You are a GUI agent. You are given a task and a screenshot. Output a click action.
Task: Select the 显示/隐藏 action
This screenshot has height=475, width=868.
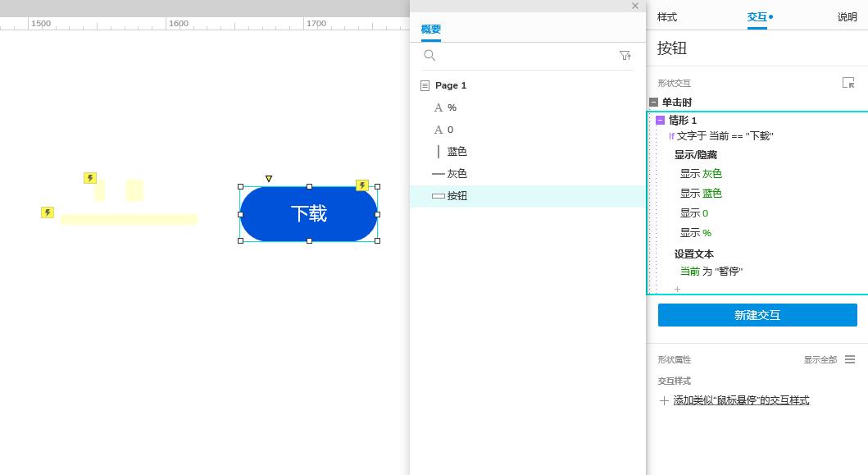click(x=695, y=154)
